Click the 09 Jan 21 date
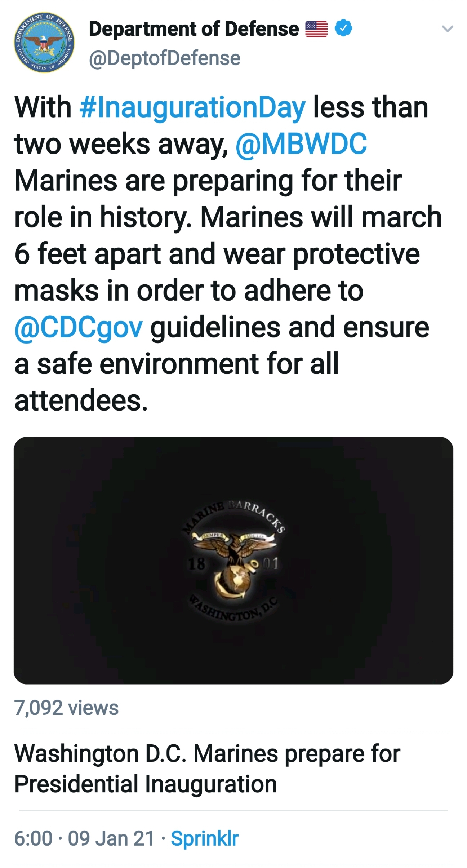The image size is (467, 868). click(111, 838)
